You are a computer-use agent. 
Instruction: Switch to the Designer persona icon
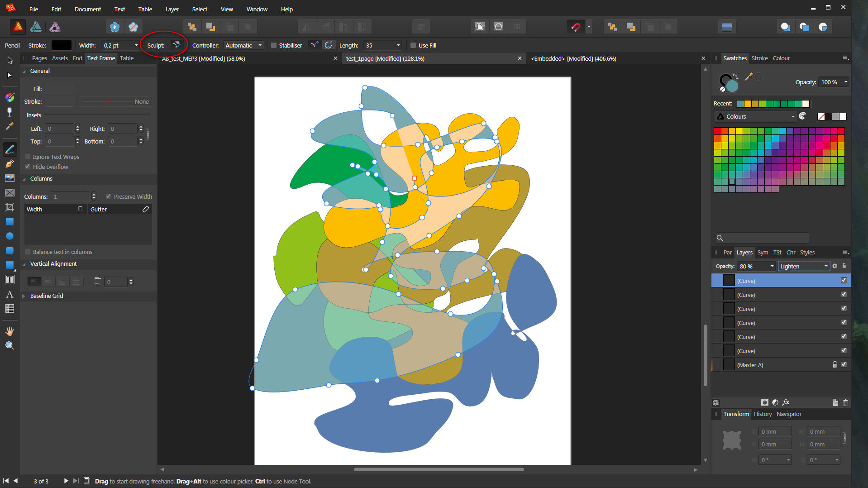pos(36,27)
